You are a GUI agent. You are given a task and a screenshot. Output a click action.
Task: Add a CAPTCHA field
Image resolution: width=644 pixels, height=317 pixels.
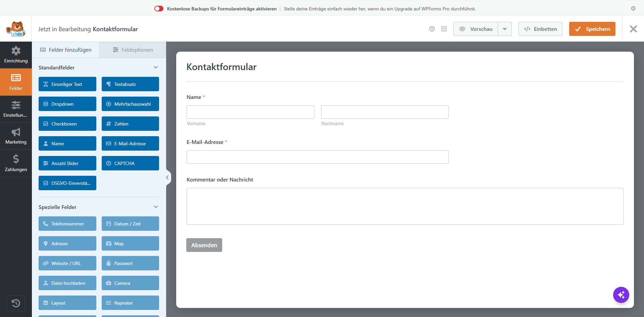point(130,163)
